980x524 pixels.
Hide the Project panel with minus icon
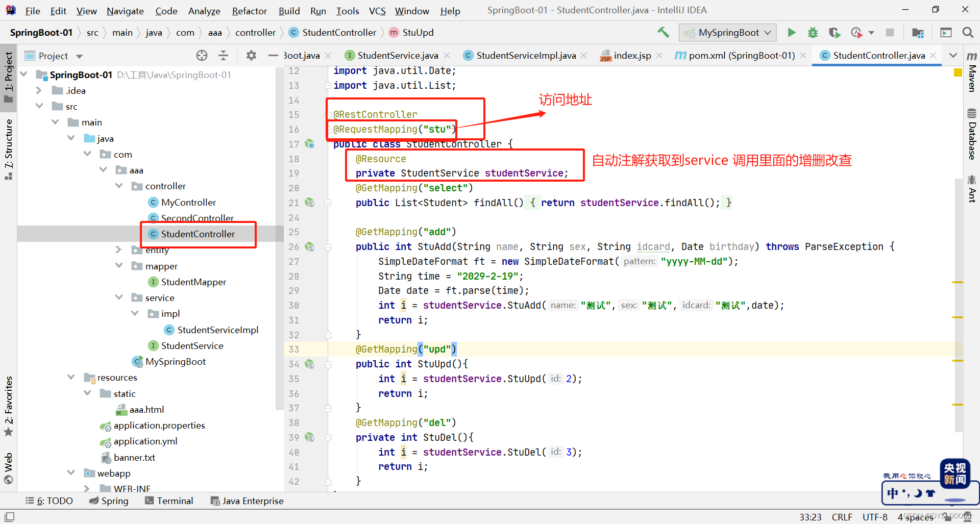pos(273,56)
